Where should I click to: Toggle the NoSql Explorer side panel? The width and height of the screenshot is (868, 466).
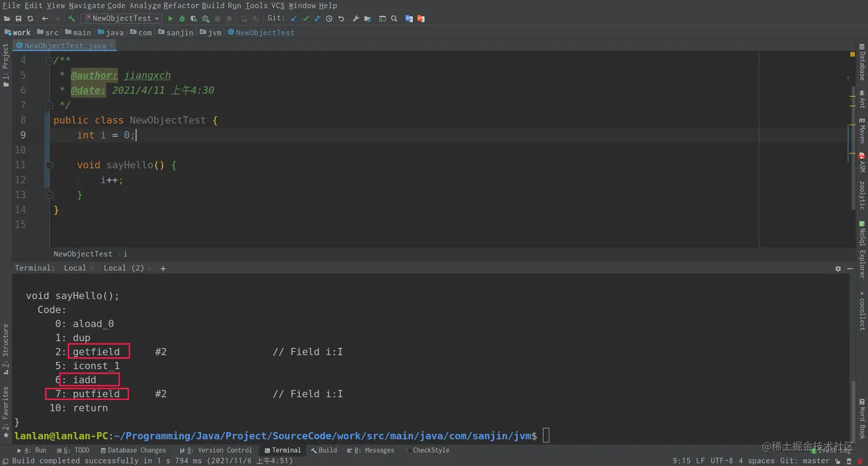click(x=862, y=250)
